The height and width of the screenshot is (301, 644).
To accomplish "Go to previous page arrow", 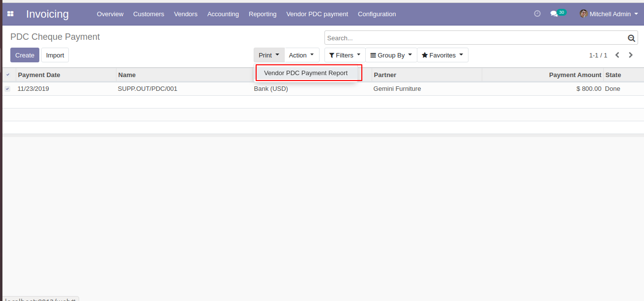I will (x=617, y=55).
